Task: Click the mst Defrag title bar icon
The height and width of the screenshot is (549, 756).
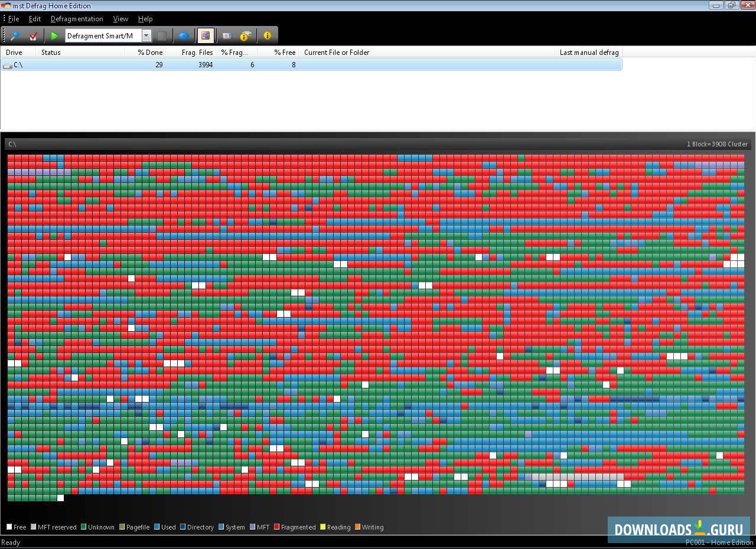Action: tap(6, 5)
